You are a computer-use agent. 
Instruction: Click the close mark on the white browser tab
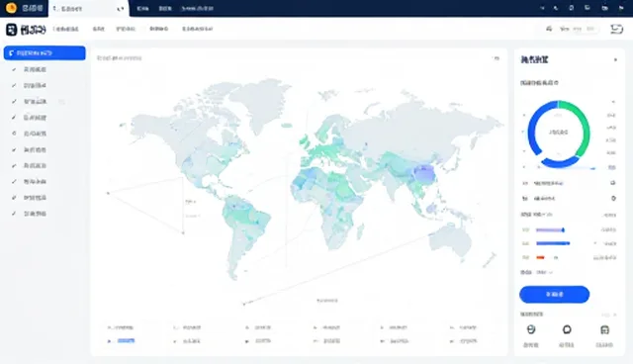[121, 9]
